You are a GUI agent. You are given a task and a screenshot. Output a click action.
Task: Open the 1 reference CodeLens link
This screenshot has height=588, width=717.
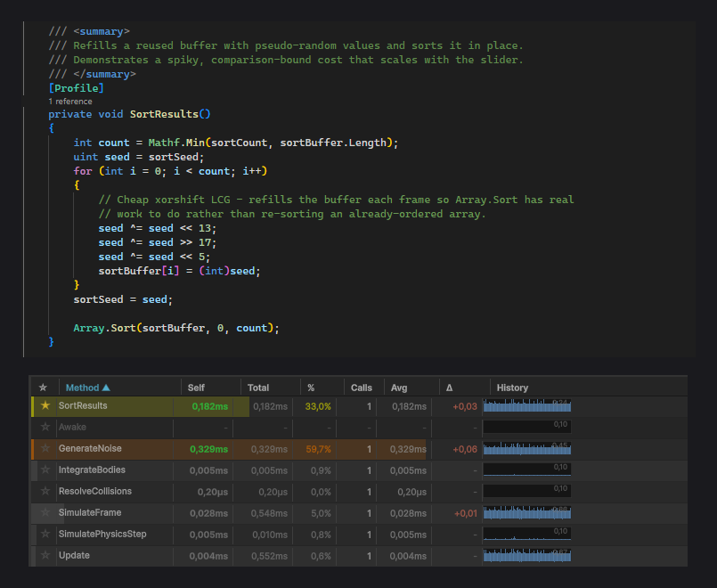coord(70,102)
